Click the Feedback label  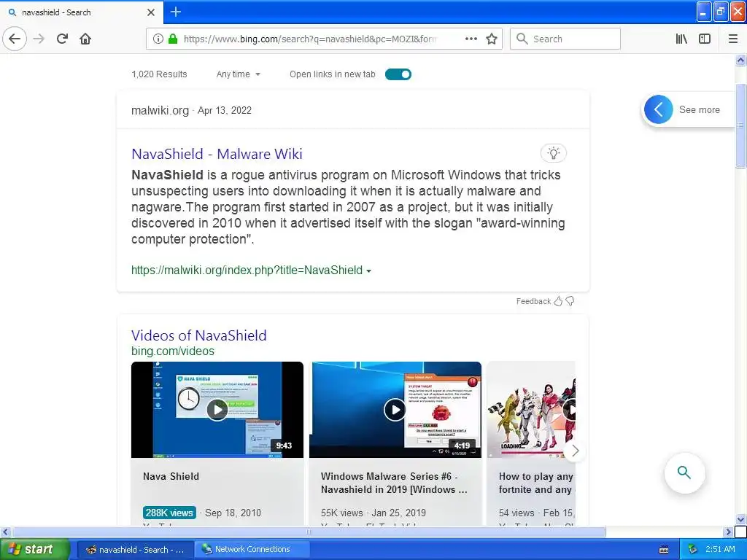click(x=533, y=301)
